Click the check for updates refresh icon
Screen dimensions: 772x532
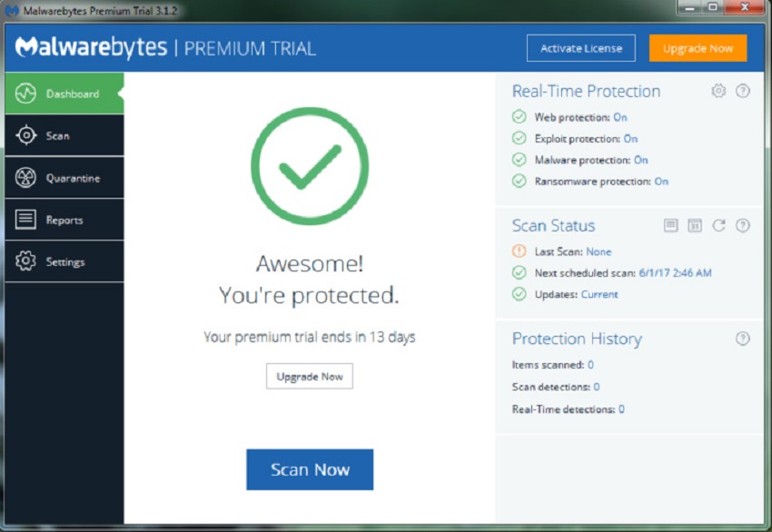[x=718, y=225]
